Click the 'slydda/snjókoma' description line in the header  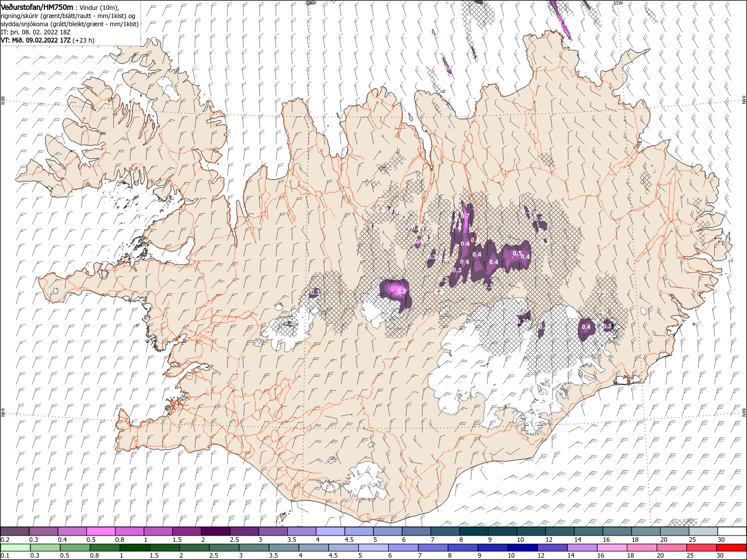click(x=70, y=24)
